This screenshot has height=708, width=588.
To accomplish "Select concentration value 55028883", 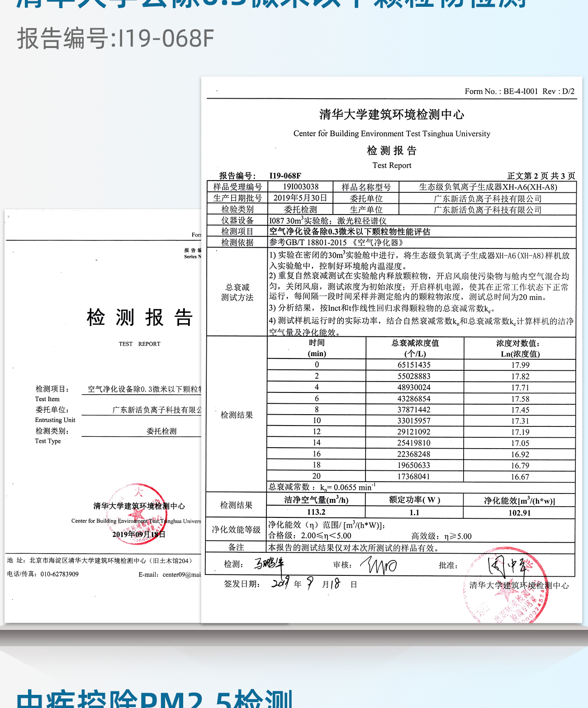I will (x=414, y=376).
